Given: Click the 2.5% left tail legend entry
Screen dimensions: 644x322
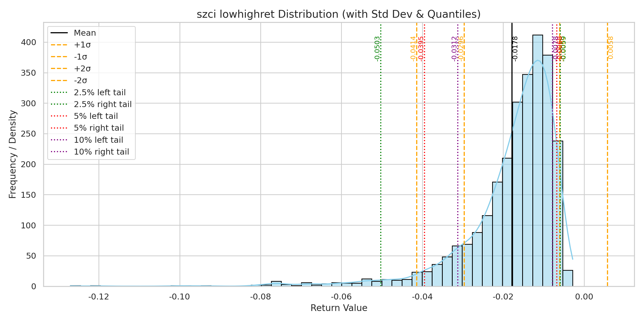Looking at the screenshot, I should (100, 93).
